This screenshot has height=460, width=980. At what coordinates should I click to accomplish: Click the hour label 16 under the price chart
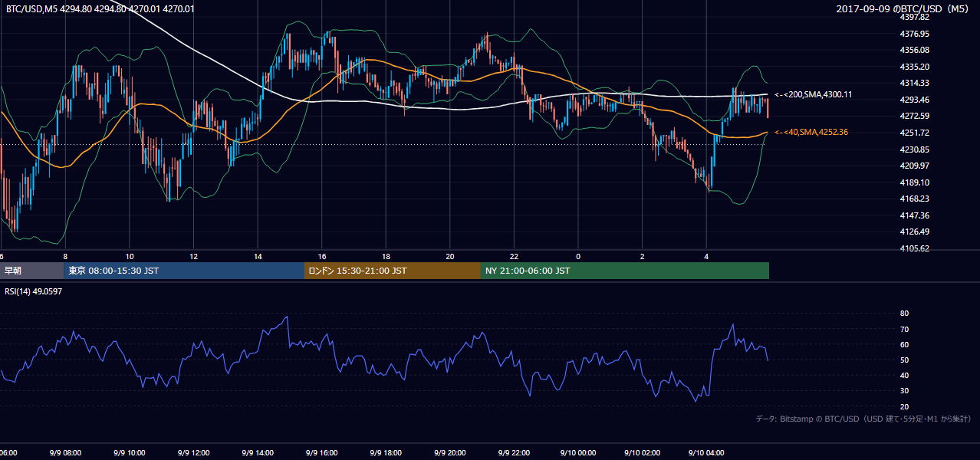322,256
